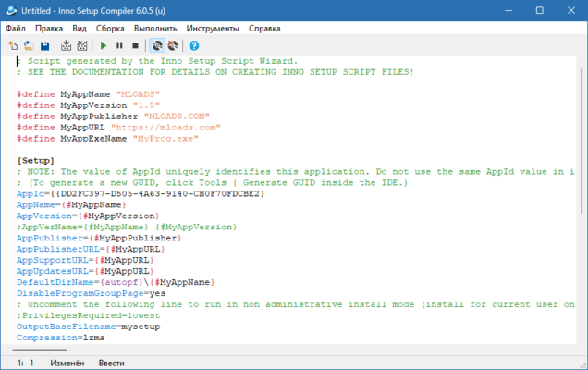Click the AppPublisher={#MyAppPublisher} line
The width and height of the screenshot is (588, 370).
point(99,238)
